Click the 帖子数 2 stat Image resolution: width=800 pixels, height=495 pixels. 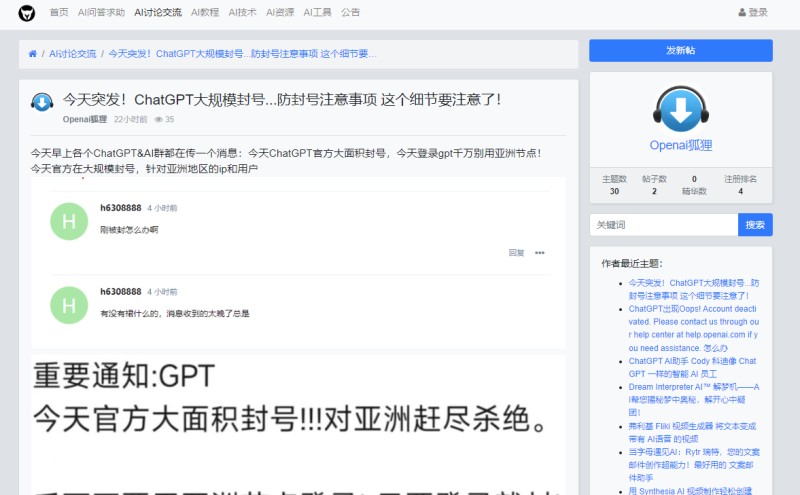coord(654,185)
